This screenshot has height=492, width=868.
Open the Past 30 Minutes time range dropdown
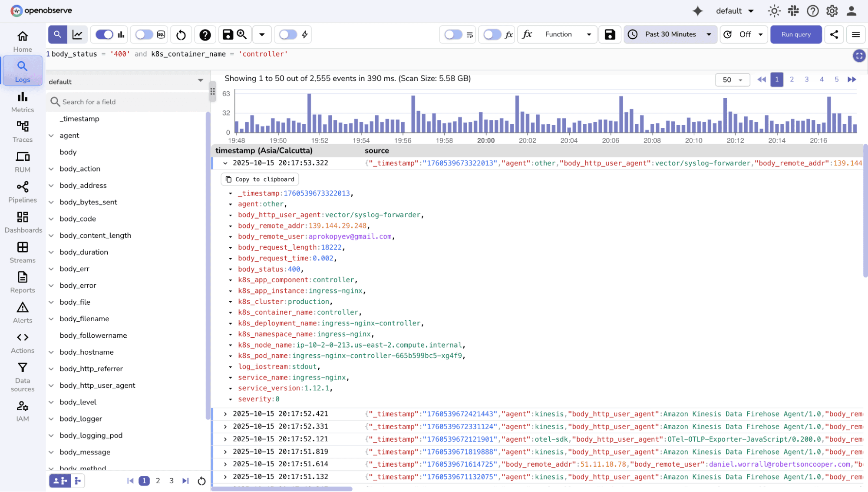click(670, 34)
